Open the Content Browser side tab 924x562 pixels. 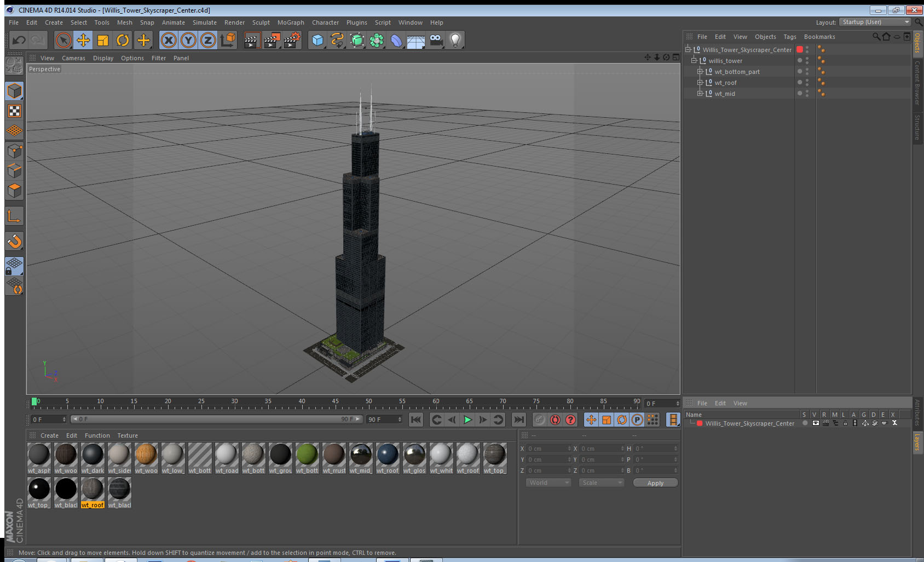tap(917, 83)
